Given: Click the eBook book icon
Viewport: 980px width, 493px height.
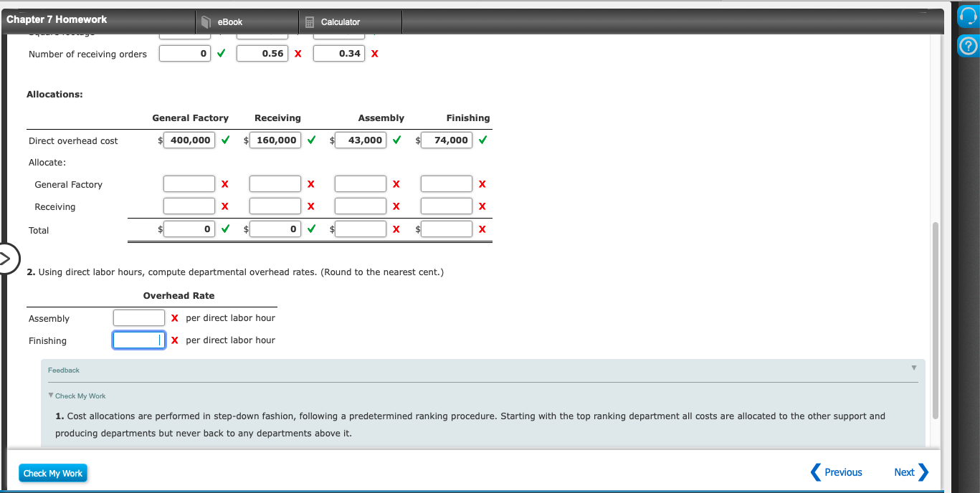Looking at the screenshot, I should [206, 22].
